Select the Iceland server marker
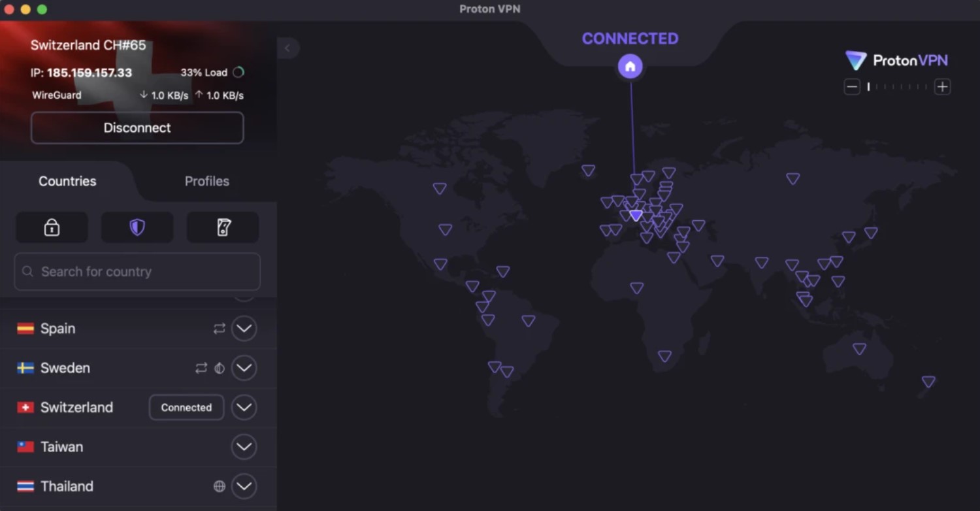The image size is (980, 511). (588, 171)
